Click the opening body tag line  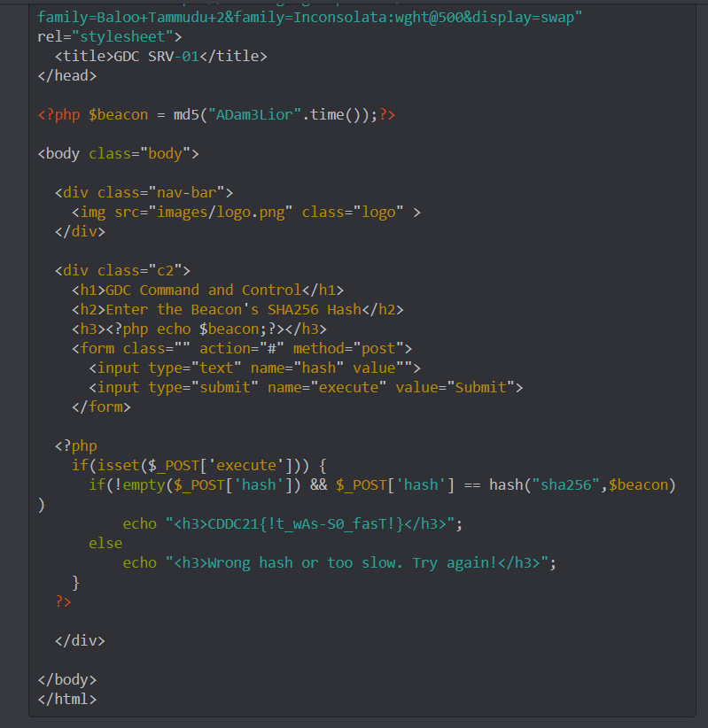pyautogui.click(x=119, y=153)
